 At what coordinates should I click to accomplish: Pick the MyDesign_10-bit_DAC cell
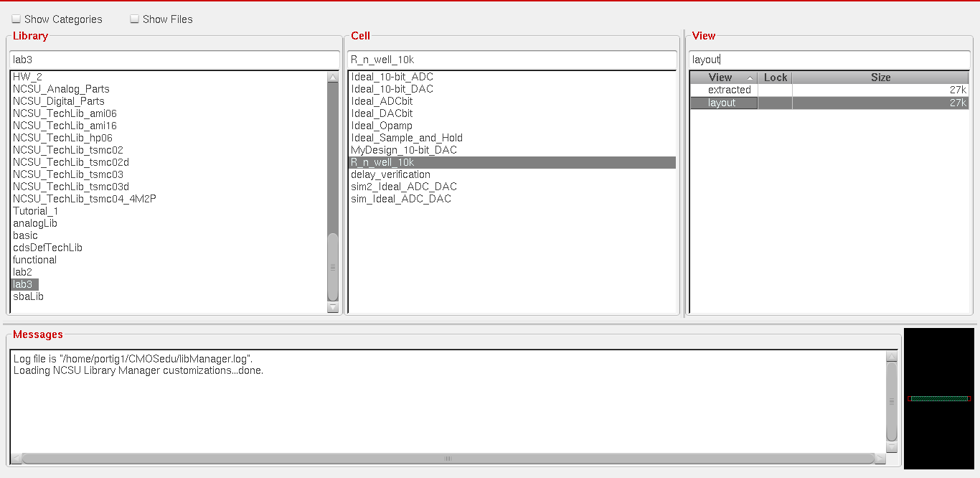[x=404, y=150]
